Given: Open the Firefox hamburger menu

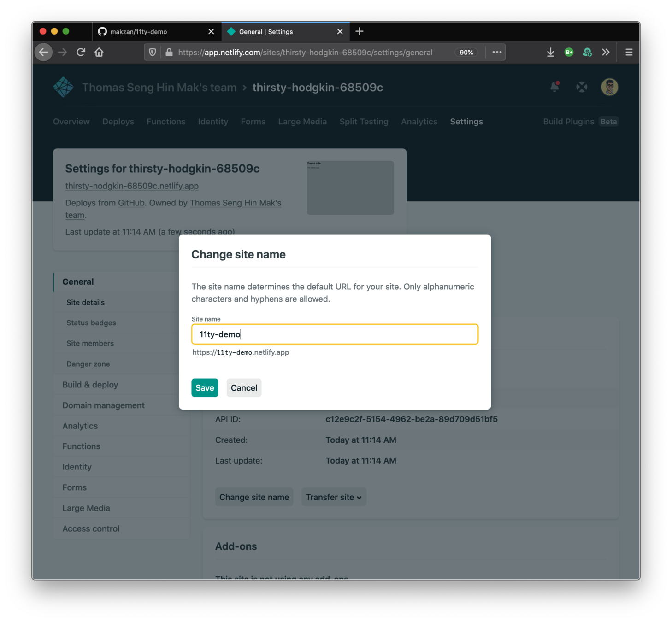Looking at the screenshot, I should tap(629, 52).
